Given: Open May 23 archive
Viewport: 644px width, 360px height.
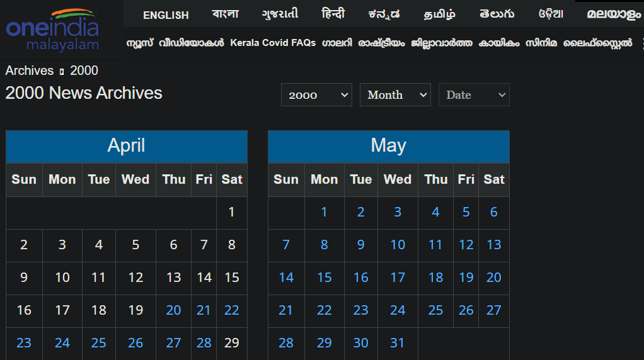Looking at the screenshot, I should click(x=360, y=310).
